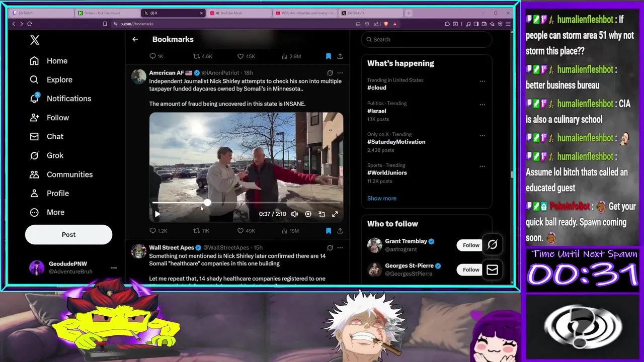Image resolution: width=644 pixels, height=362 pixels.
Task: Open Grok actions on the American AF post
Action: 330,73
